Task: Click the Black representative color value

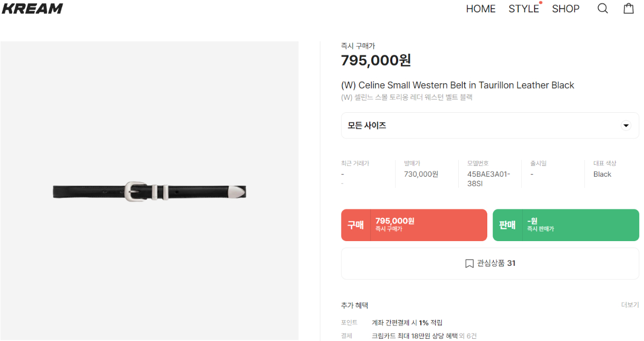Action: 602,174
